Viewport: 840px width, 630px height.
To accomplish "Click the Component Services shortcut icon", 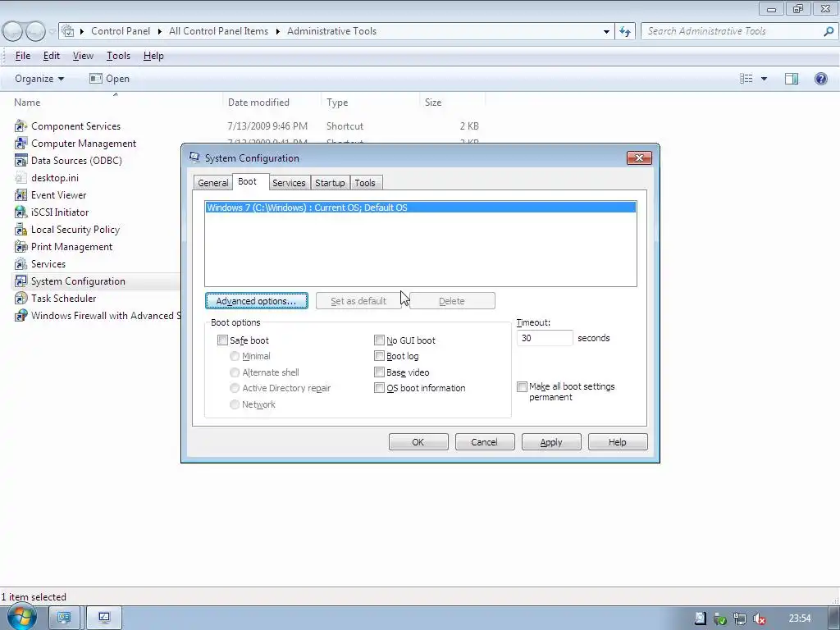I will pos(21,126).
